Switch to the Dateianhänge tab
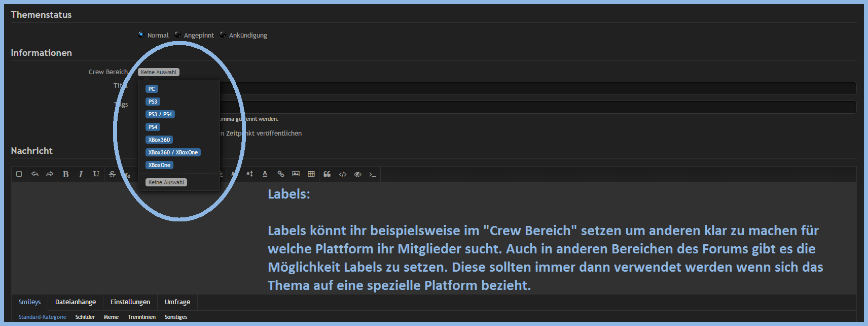Screen dimensions: 868x326 pyautogui.click(x=76, y=302)
